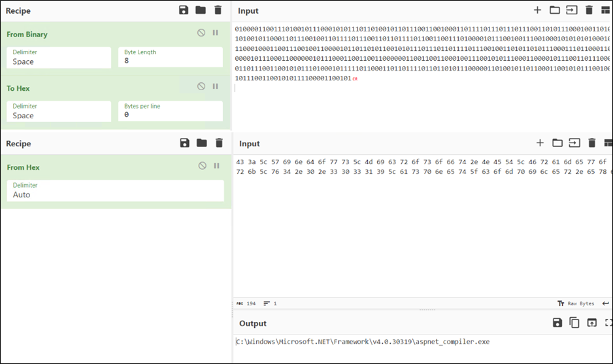Click the end-of-line sequence arrow button
The width and height of the screenshot is (613, 364).
tap(606, 303)
